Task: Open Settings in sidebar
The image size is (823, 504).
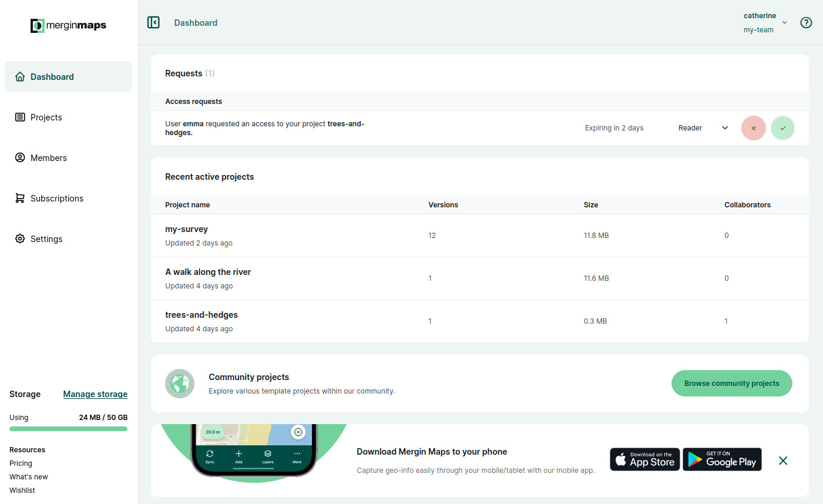Action: tap(68, 239)
